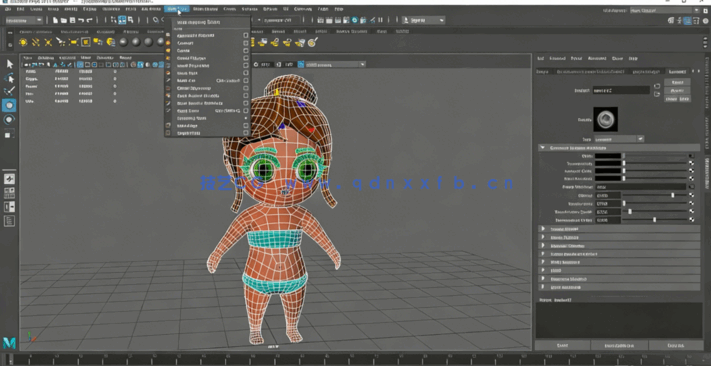Click the Diffuse slider handle

click(672, 195)
